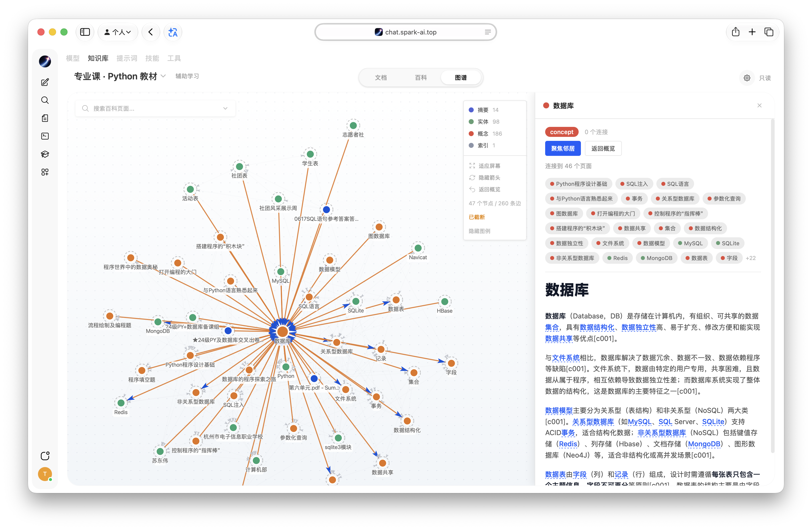The height and width of the screenshot is (530, 812).
Task: Open the 知识库 top menu item
Action: 98,58
